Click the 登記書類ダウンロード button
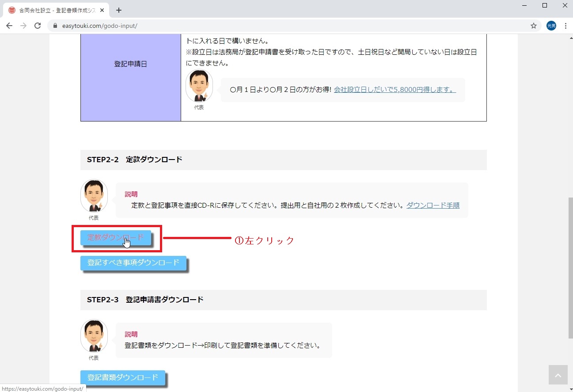Viewport: 573px width, 392px height. [122, 377]
